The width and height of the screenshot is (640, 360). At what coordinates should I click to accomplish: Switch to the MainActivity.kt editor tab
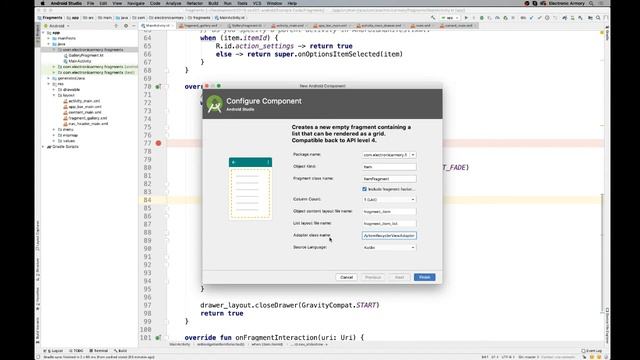[x=157, y=26]
